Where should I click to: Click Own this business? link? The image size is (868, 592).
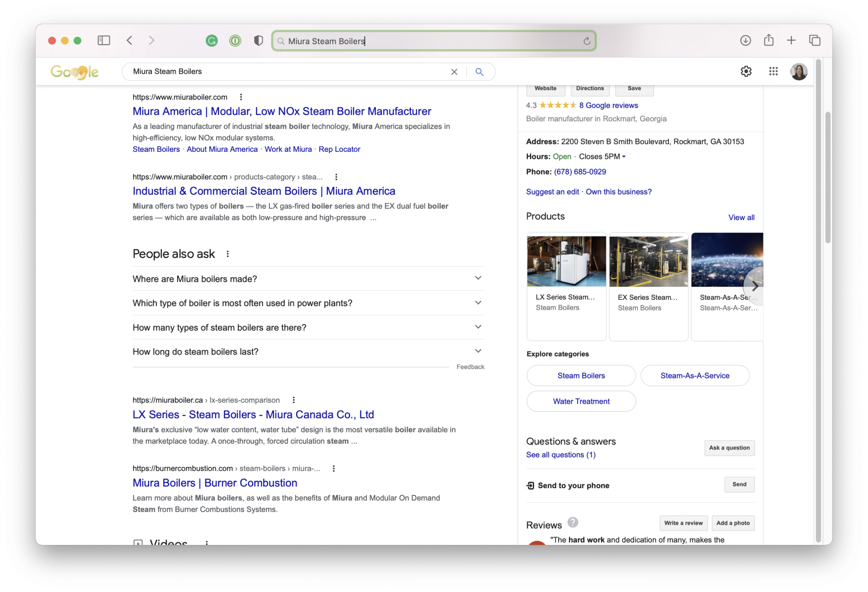(x=619, y=192)
